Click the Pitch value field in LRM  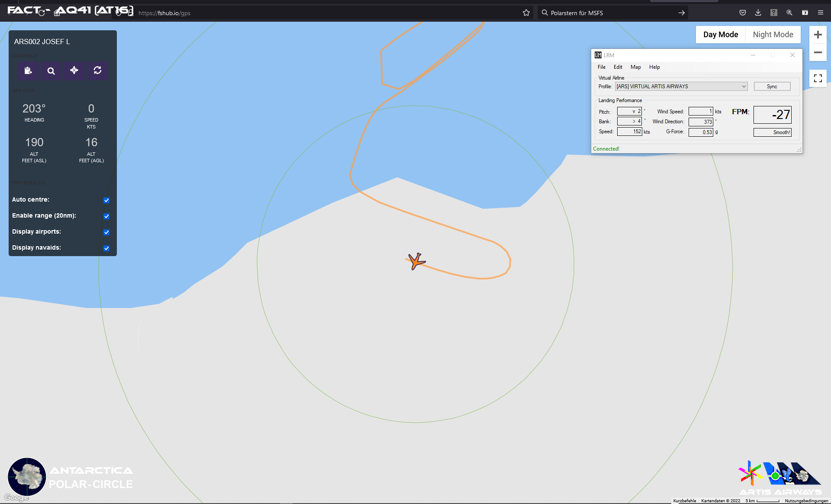point(629,111)
